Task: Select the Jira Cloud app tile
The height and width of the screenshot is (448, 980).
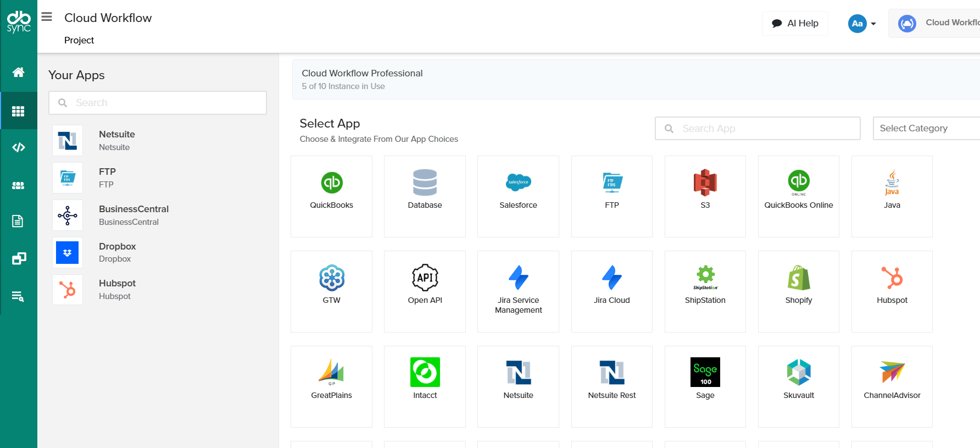Action: 612,291
